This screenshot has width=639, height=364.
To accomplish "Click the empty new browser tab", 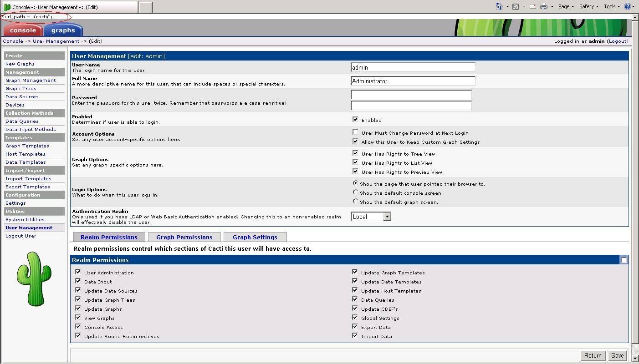I will pos(145,7).
